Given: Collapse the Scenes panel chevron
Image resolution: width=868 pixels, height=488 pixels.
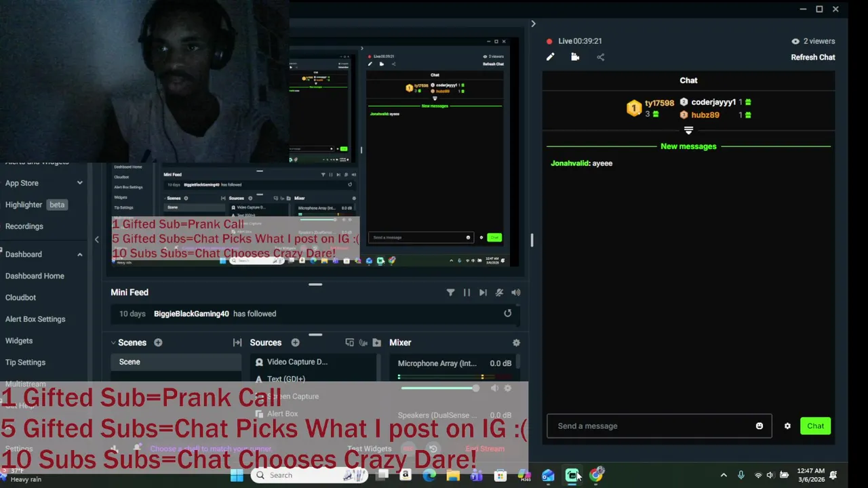Looking at the screenshot, I should tap(113, 342).
